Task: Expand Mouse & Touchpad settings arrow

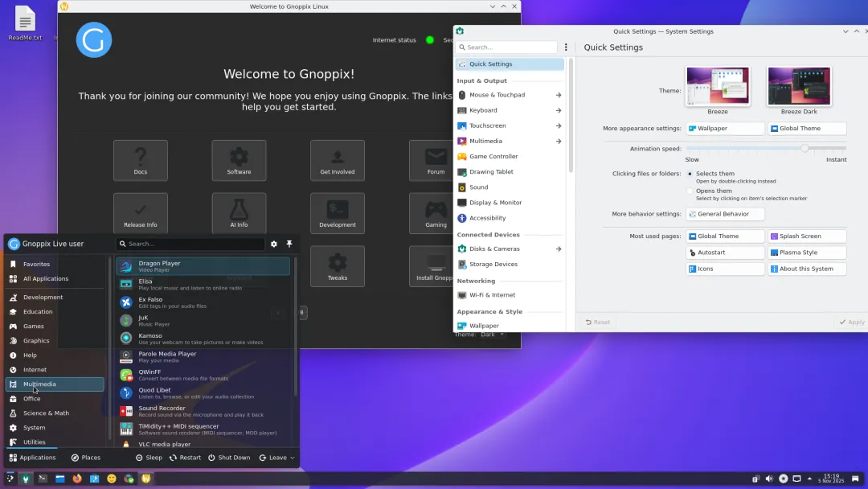Action: (559, 95)
